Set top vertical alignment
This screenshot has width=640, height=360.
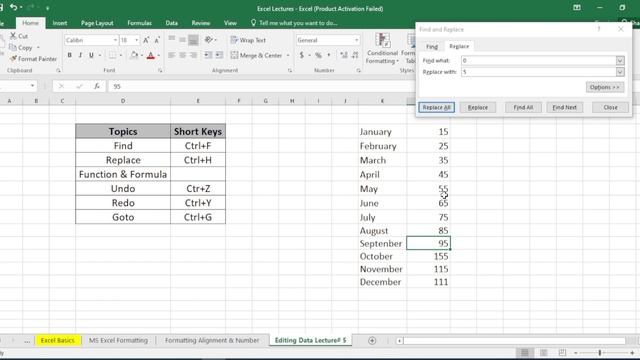click(171, 40)
